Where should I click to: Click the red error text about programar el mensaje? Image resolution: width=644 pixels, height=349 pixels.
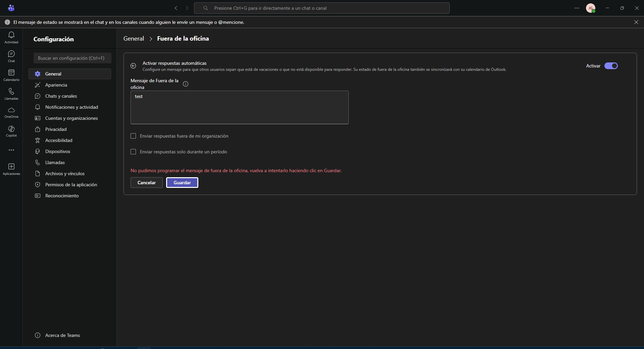coord(236,170)
